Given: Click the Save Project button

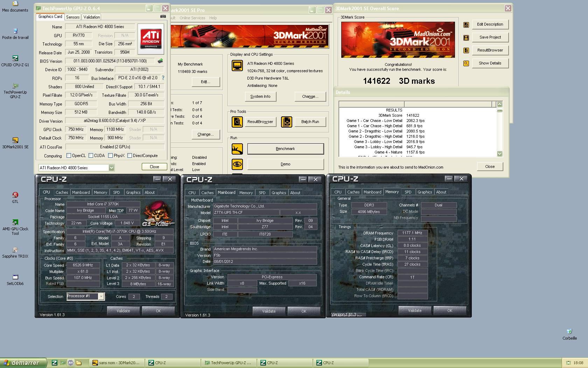Looking at the screenshot, I should 490,38.
